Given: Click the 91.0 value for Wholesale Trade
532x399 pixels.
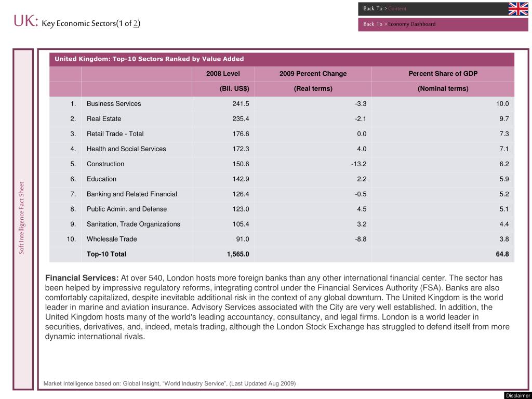Looking at the screenshot, I should click(x=243, y=239).
